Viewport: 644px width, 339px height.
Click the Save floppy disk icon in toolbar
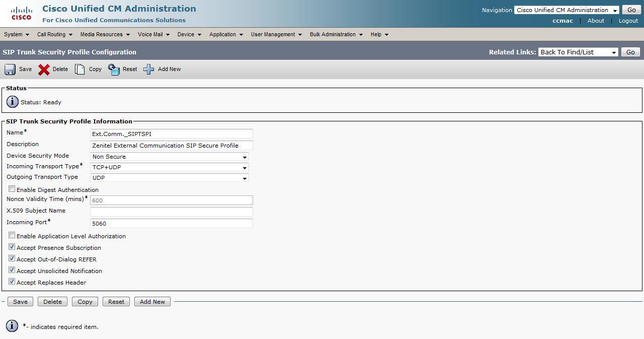pos(10,70)
